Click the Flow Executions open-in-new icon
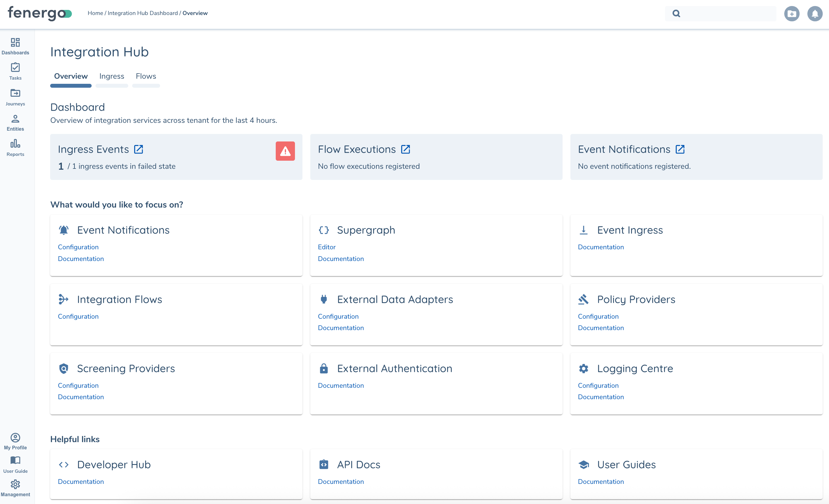The width and height of the screenshot is (829, 504). click(x=405, y=149)
